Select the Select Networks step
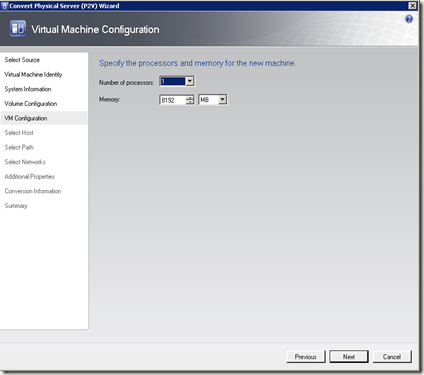The image size is (424, 375). [25, 162]
